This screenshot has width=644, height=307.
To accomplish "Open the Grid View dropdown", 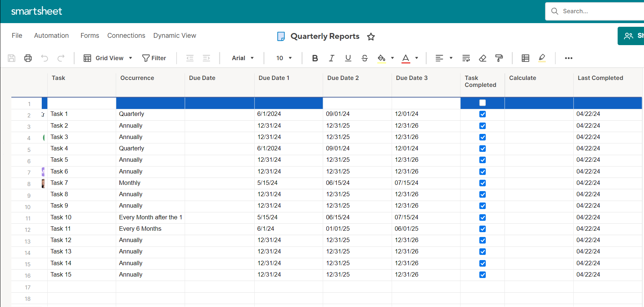I will [108, 58].
